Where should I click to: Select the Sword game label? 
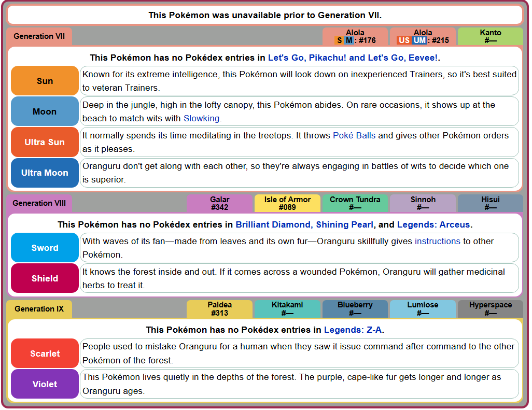(45, 248)
